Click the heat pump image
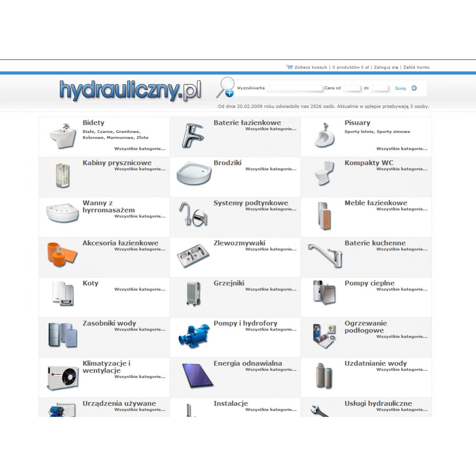 tap(324, 292)
